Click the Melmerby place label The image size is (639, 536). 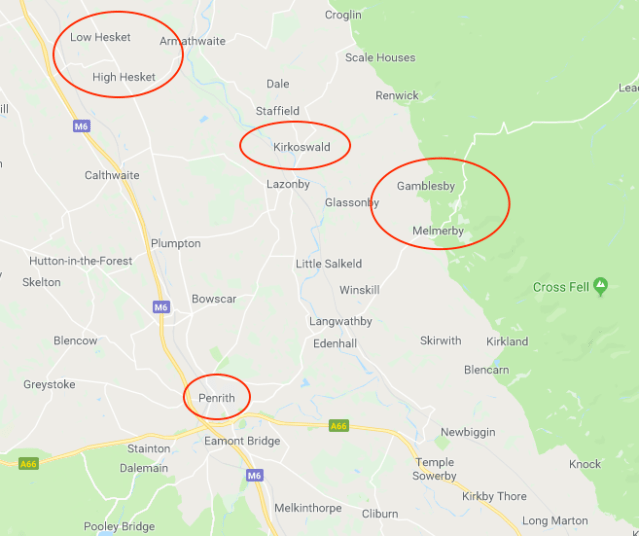pyautogui.click(x=438, y=231)
